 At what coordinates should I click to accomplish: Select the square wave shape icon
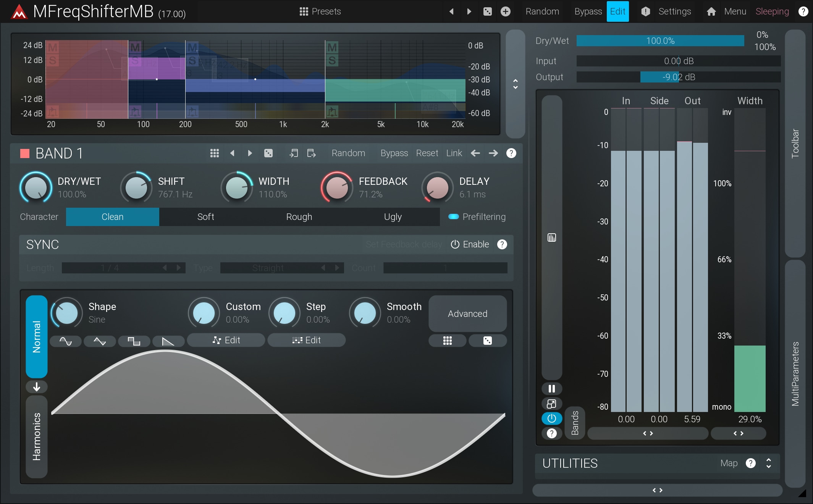(x=134, y=341)
